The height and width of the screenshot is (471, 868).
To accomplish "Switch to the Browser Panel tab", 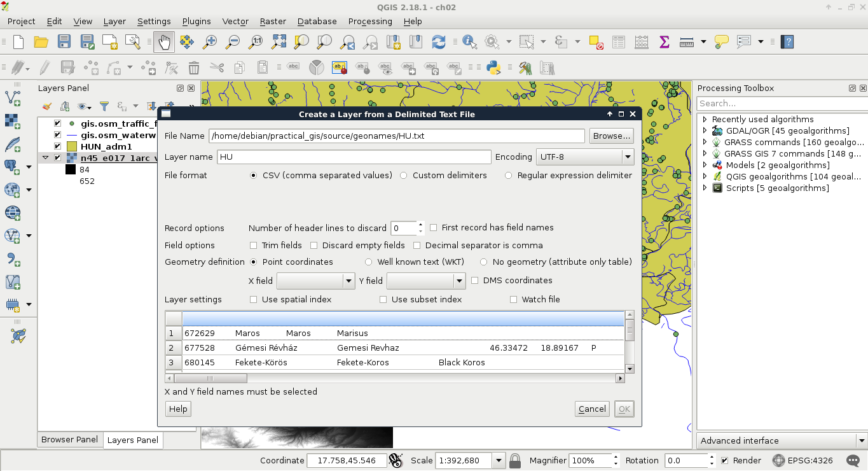I will [69, 440].
